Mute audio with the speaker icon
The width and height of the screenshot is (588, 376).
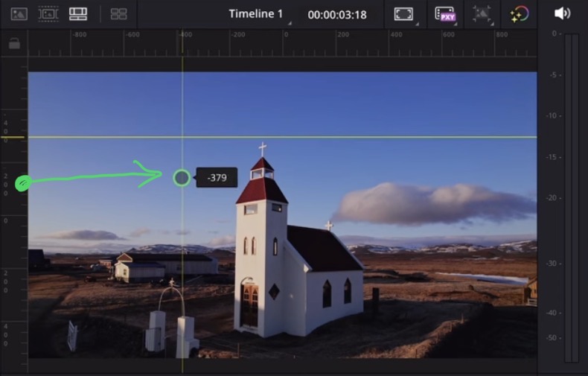(562, 13)
